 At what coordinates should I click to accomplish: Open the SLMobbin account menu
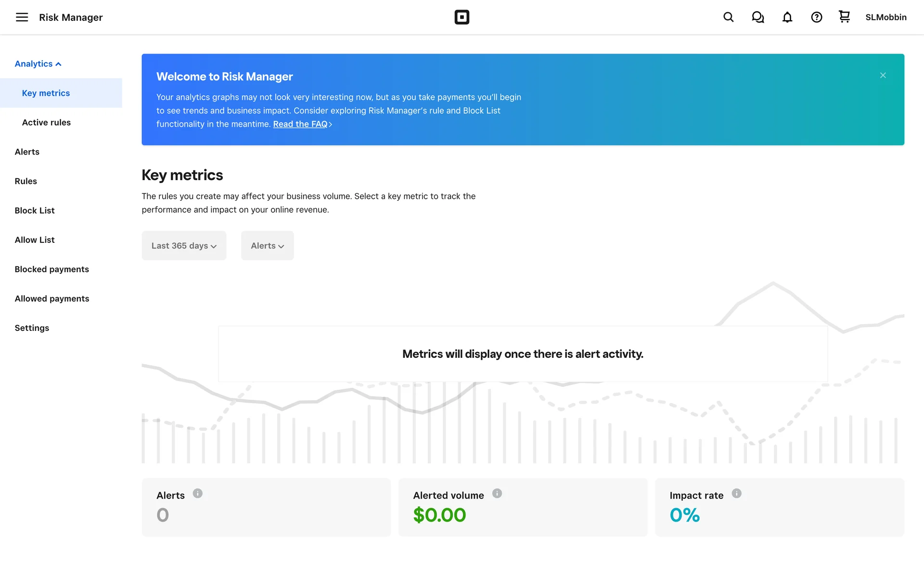coord(885,17)
